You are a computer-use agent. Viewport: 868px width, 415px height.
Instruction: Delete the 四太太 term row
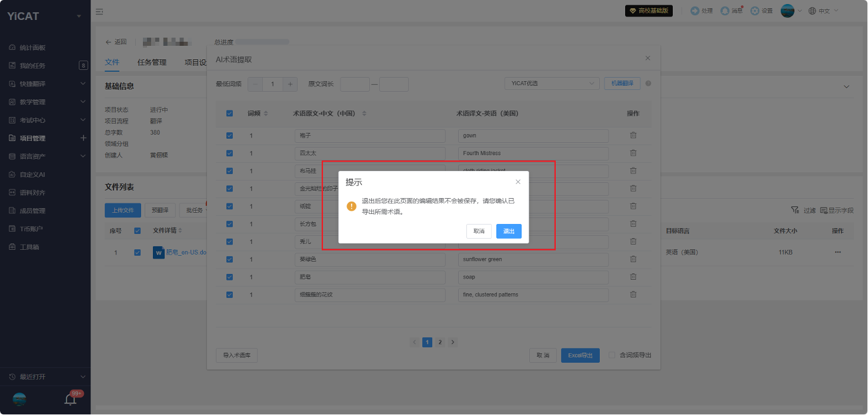click(633, 153)
